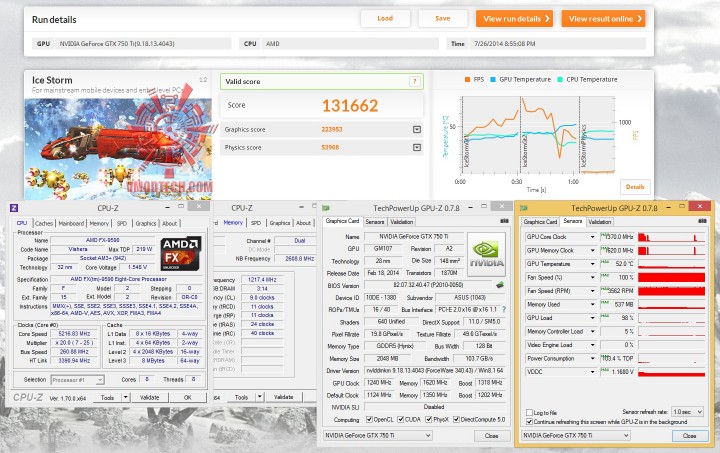Switch to the Mainboard tab in CPU-Z
720x453 pixels.
[x=71, y=224]
